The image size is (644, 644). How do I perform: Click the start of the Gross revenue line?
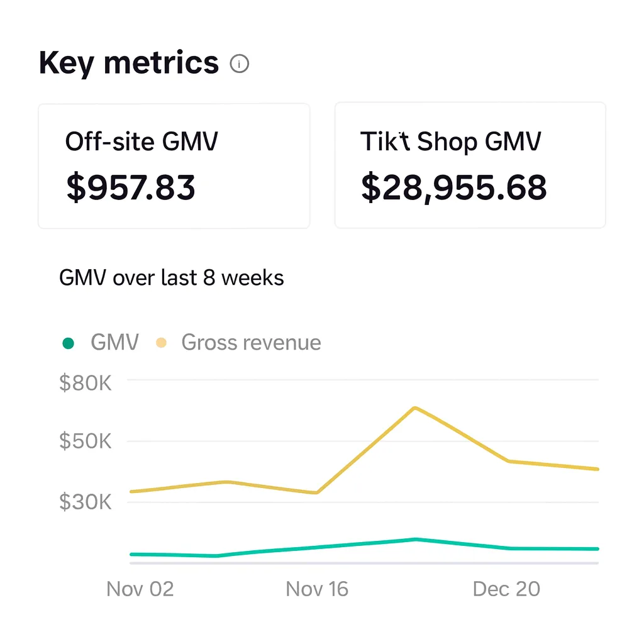(130, 491)
